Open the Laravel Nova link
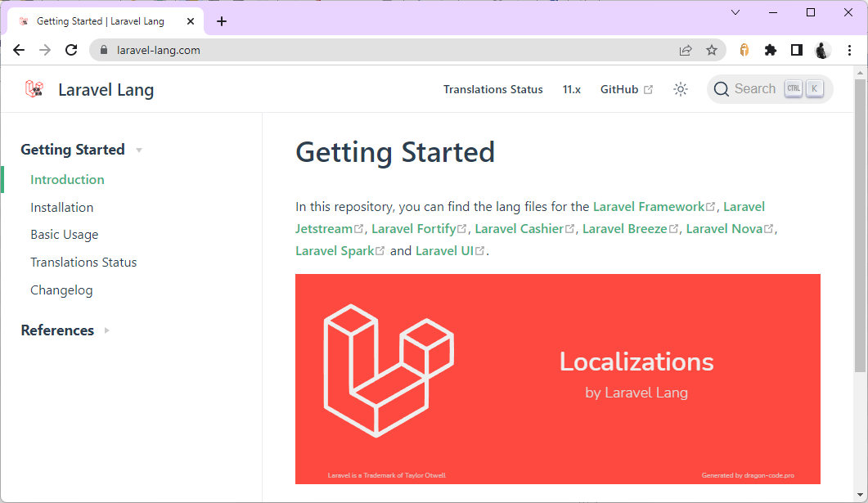The image size is (868, 503). (x=729, y=228)
